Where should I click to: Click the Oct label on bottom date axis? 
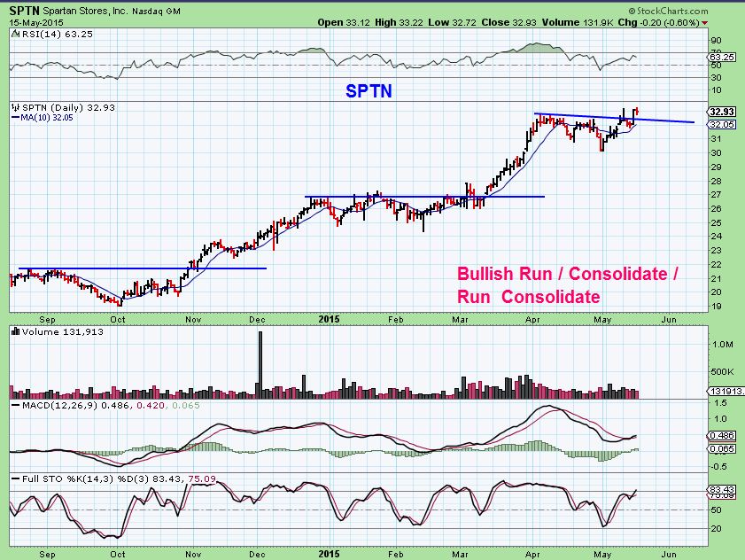coord(117,555)
